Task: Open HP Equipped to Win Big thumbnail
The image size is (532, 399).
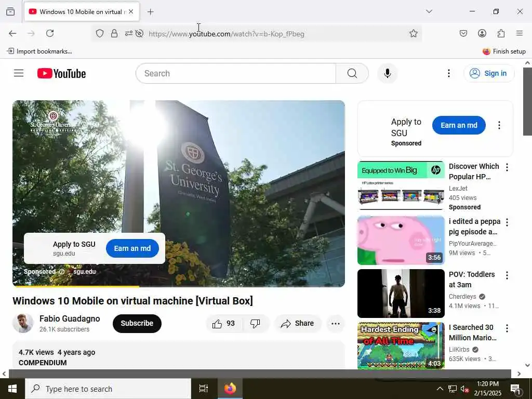Action: pos(401,185)
